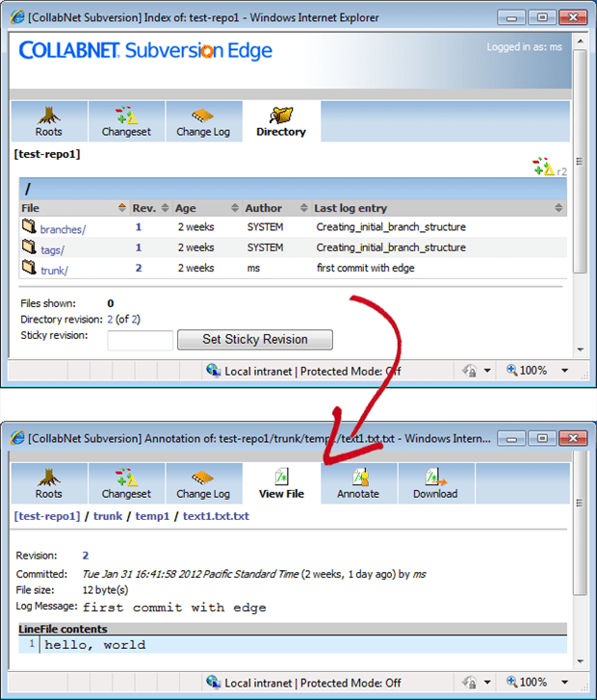Click '12 byte(s)' file size value

pos(105,590)
